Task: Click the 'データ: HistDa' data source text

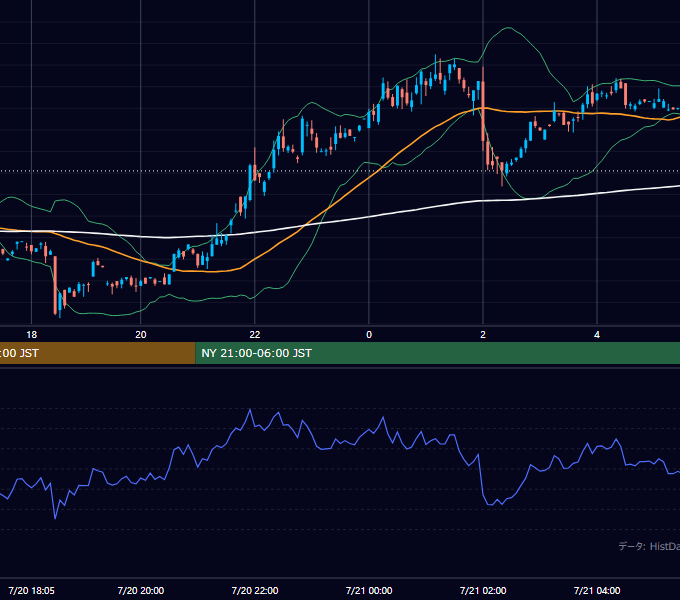Action: (x=649, y=546)
